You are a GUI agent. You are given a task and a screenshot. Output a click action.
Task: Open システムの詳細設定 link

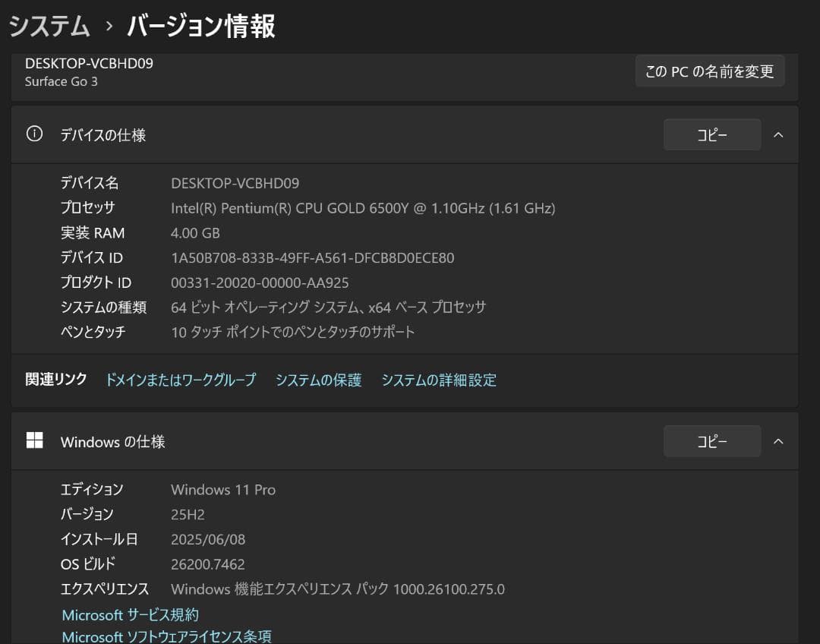point(439,379)
